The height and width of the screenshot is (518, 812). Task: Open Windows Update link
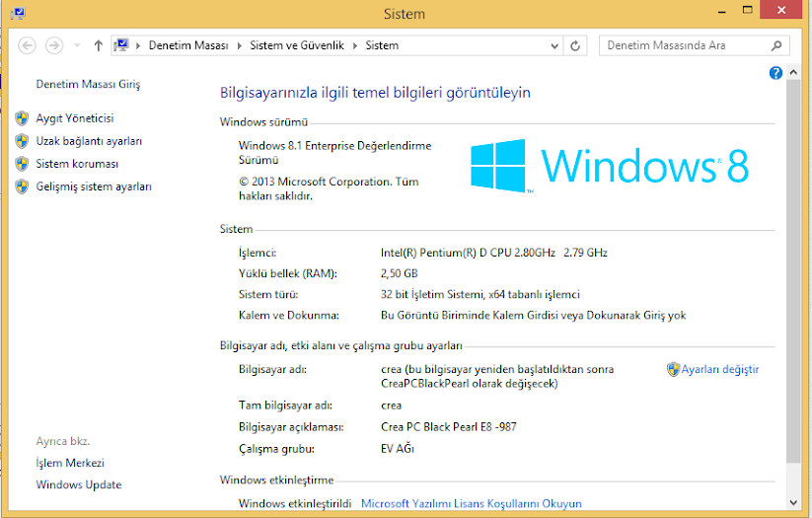point(79,484)
